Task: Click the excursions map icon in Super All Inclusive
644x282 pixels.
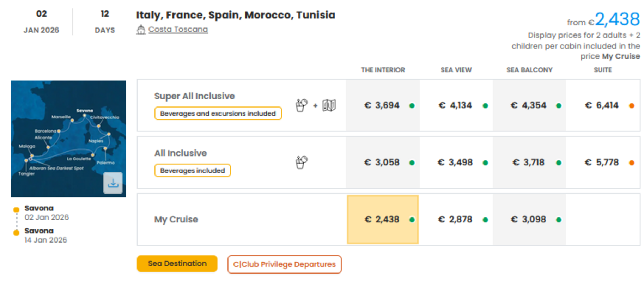Action: [329, 105]
